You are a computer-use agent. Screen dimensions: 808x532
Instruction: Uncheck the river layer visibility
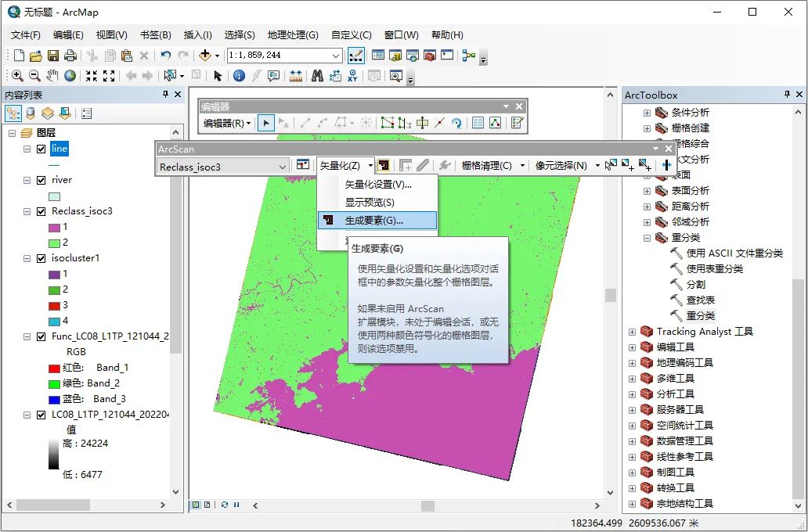tap(41, 180)
